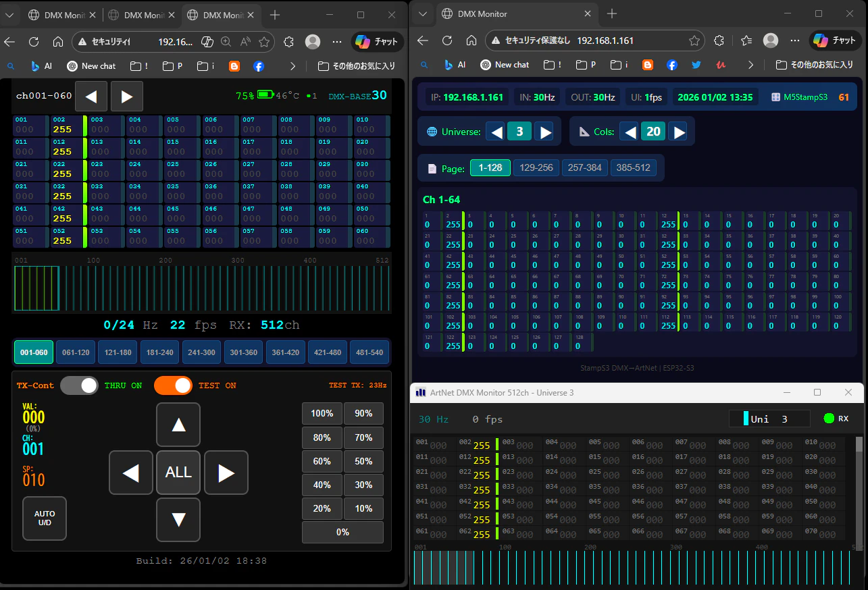Click the down arrow button below ALL
This screenshot has height=590, width=868.
click(x=178, y=520)
